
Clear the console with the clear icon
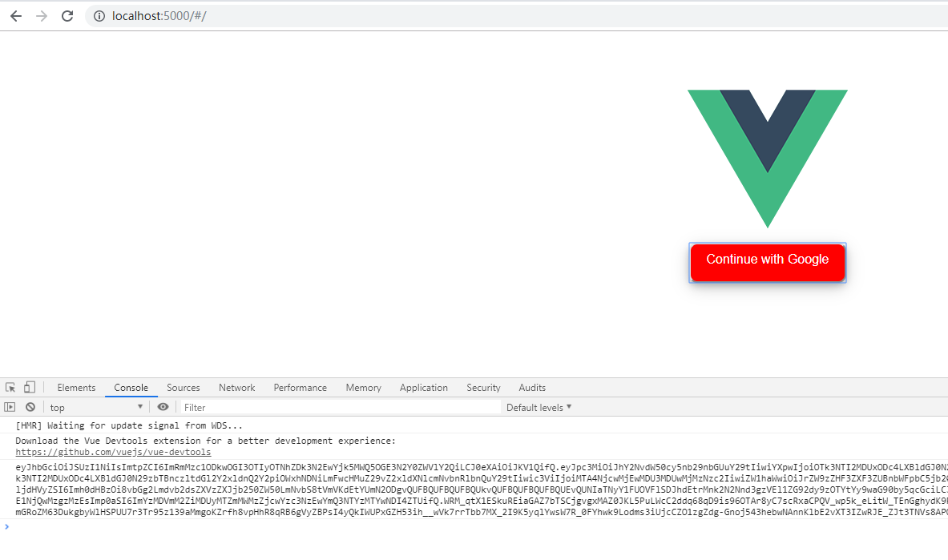30,407
